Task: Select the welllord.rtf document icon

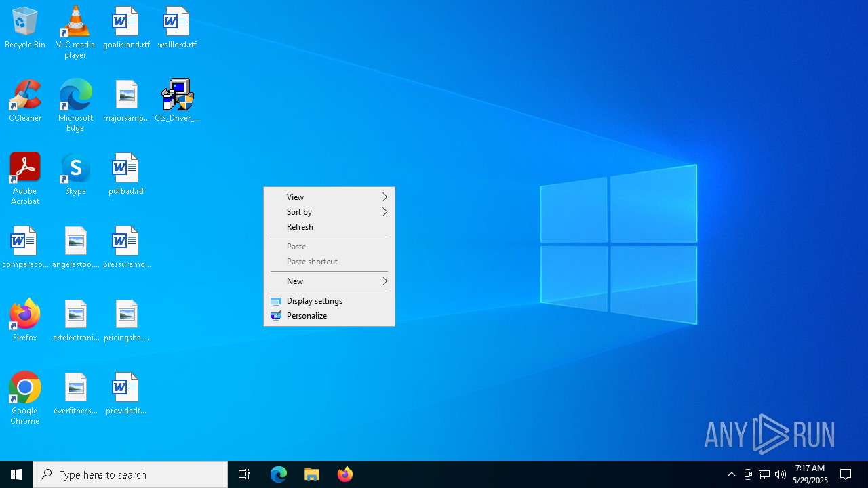Action: coord(177,28)
